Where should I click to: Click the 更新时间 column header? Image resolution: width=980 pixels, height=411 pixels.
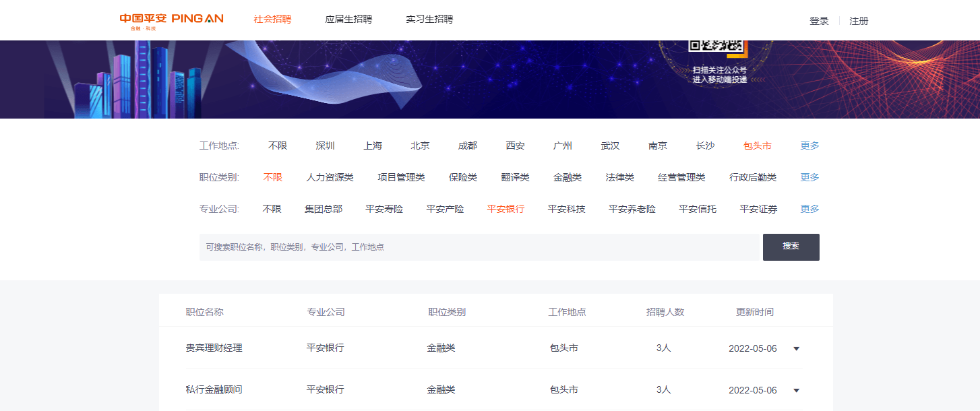pyautogui.click(x=755, y=312)
